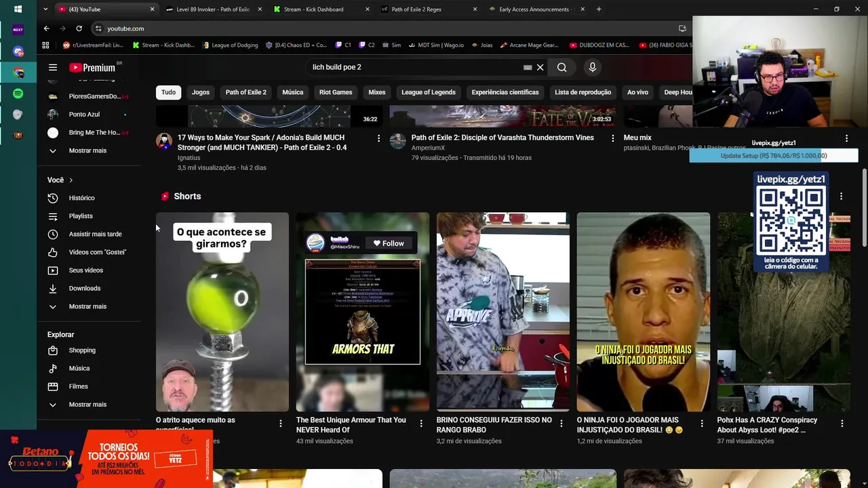
Task: Open Spotify from the taskbar
Action: (18, 94)
